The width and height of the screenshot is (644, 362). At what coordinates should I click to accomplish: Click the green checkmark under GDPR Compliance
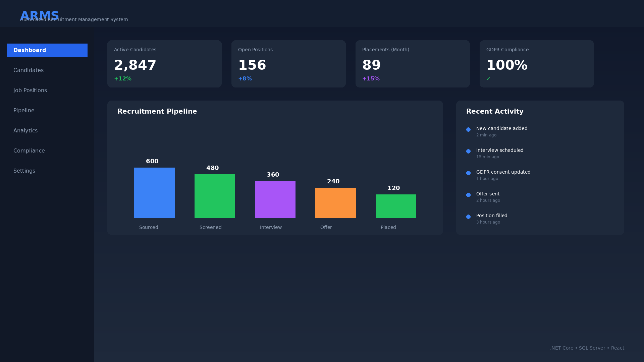489,78
